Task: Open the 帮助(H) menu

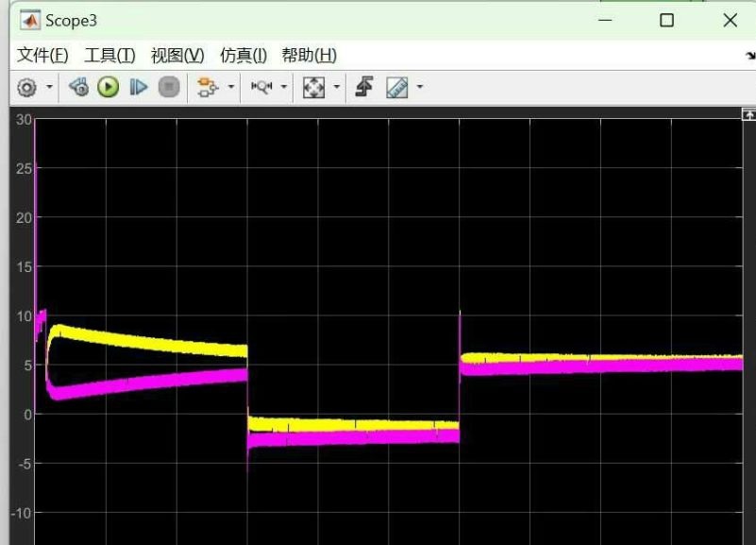Action: point(309,55)
